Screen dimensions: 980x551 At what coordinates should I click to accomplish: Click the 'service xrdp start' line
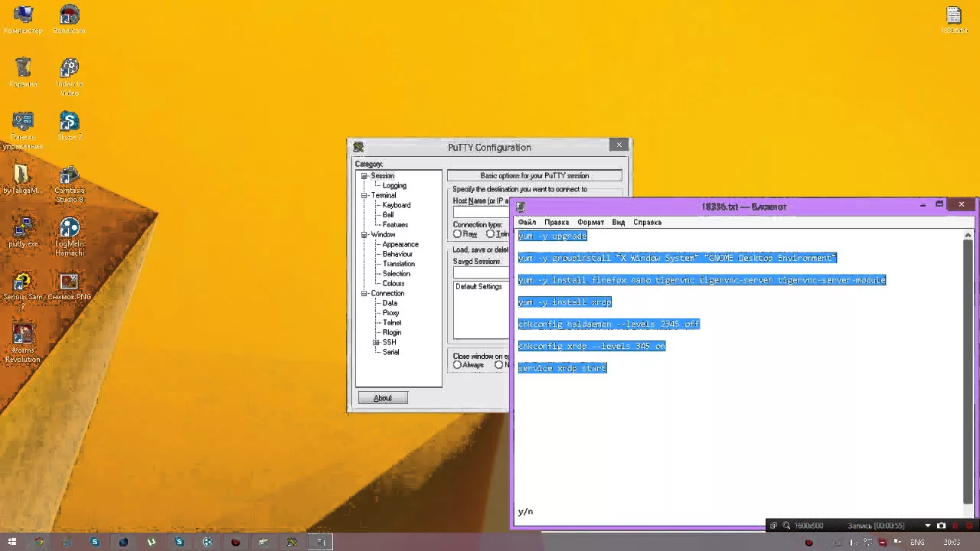(x=562, y=369)
